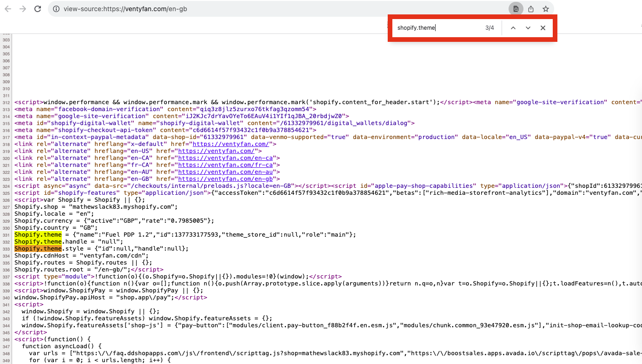642x364 pixels.
Task: Click the window.ShopifyPay.apiHost line
Action: (x=111, y=298)
